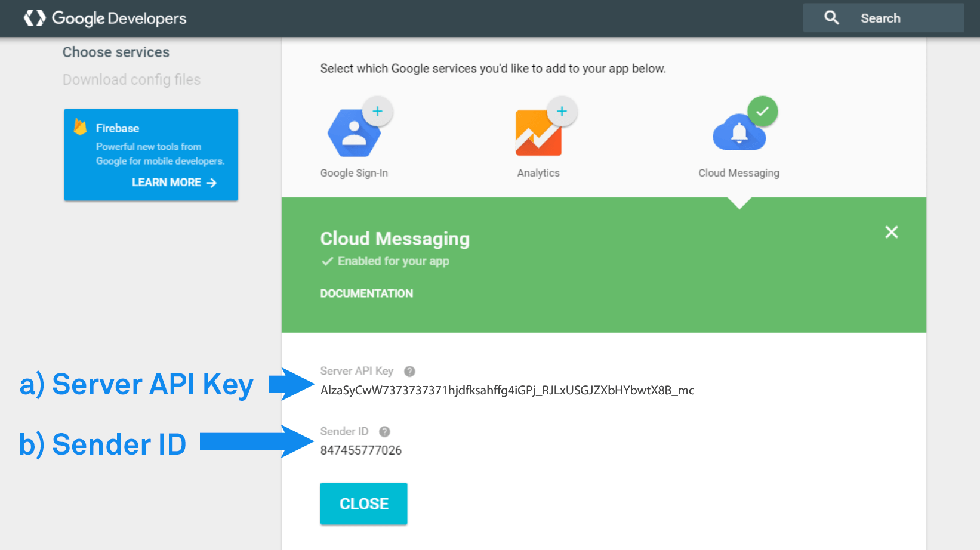Click the Firebase card title
Screen dimensions: 980x550
click(x=118, y=128)
